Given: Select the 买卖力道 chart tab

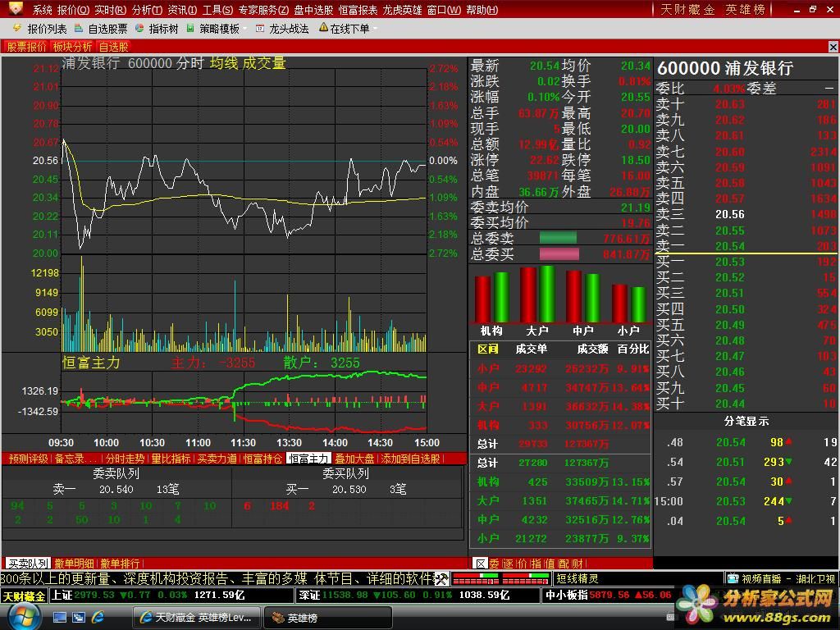Looking at the screenshot, I should pos(217,459).
